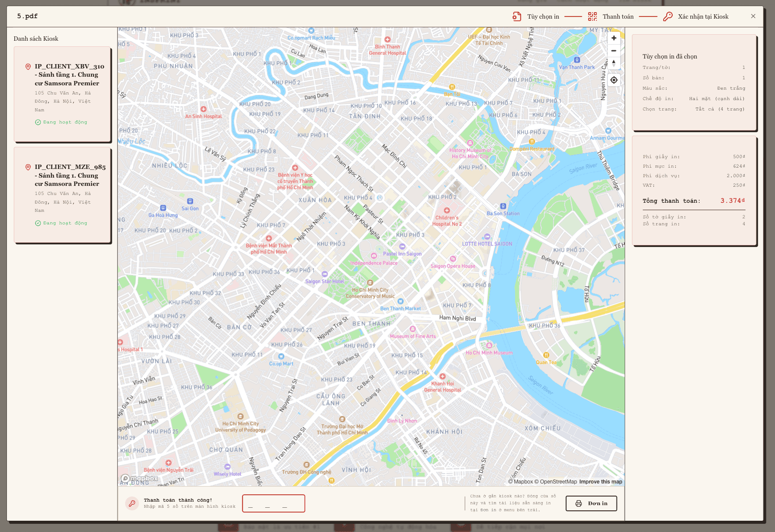Zoom in the map with plus button
The width and height of the screenshot is (775, 532).
[614, 38]
